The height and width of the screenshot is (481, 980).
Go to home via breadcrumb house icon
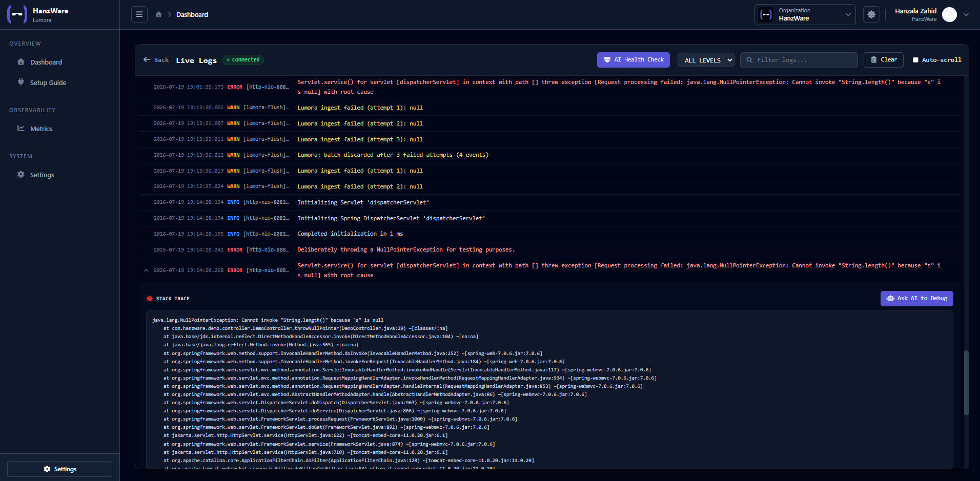click(x=159, y=14)
